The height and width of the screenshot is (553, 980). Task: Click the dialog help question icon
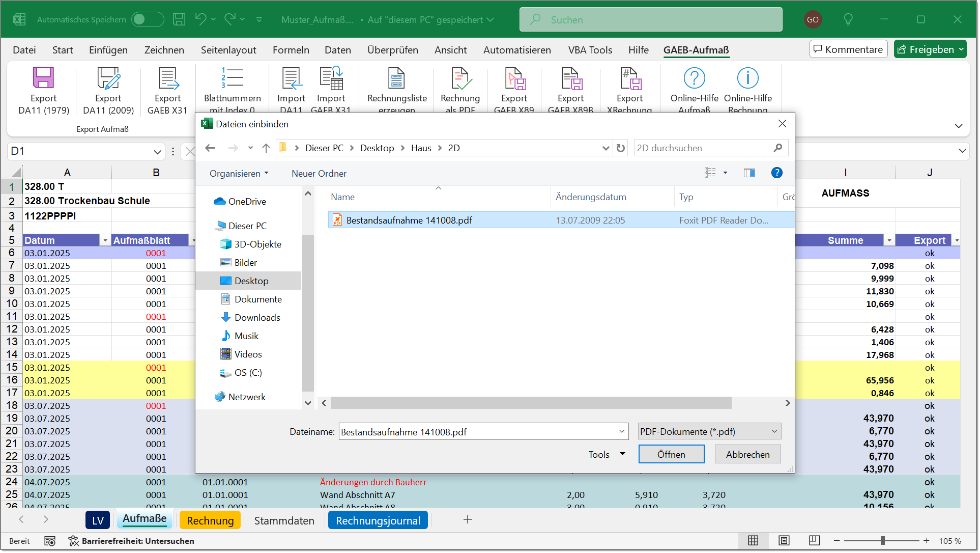click(x=776, y=173)
